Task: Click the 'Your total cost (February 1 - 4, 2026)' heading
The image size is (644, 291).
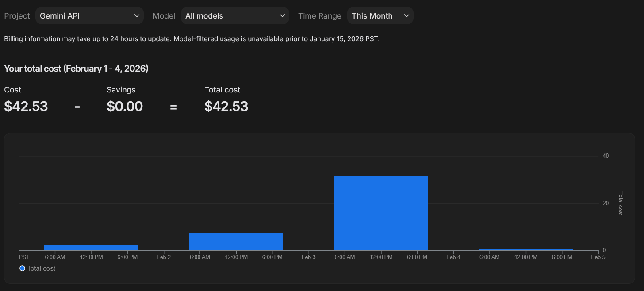Action: [x=76, y=69]
